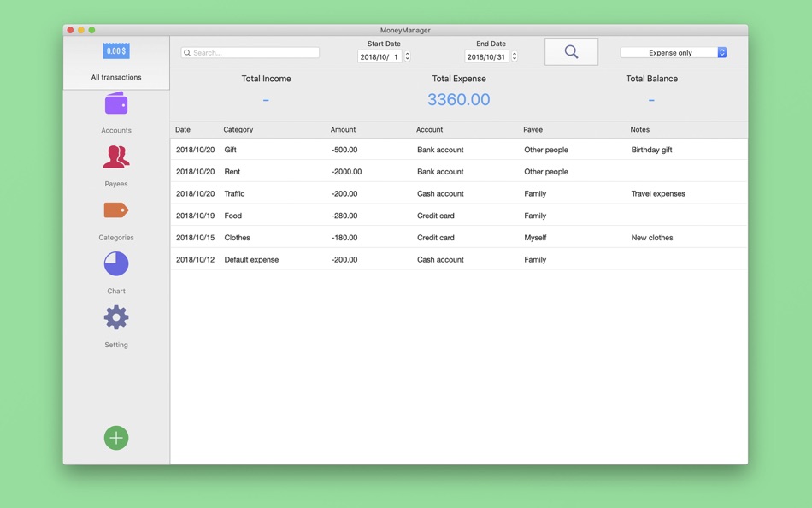
Task: Click the Total Balance label
Action: pyautogui.click(x=651, y=79)
